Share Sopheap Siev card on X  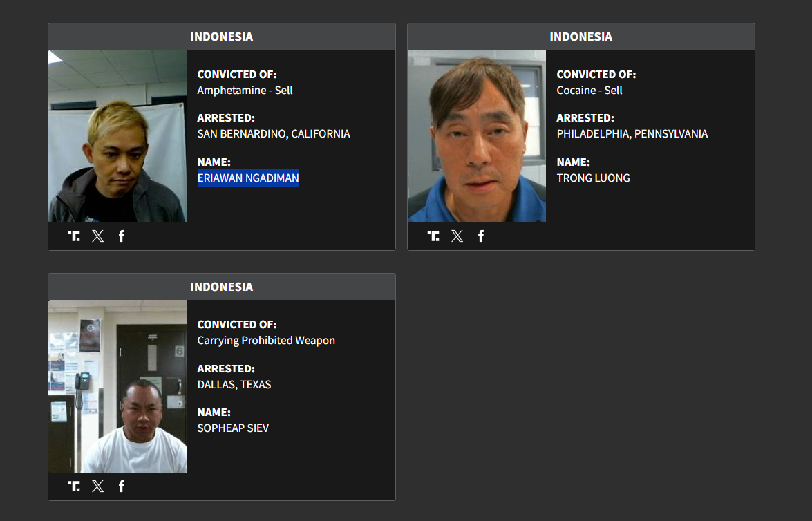click(98, 486)
